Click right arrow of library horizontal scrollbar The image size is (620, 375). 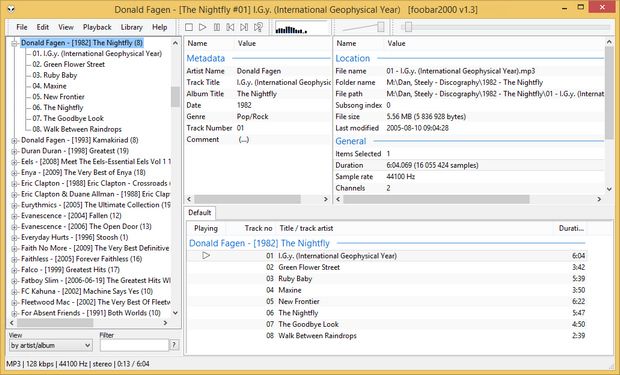[165, 323]
